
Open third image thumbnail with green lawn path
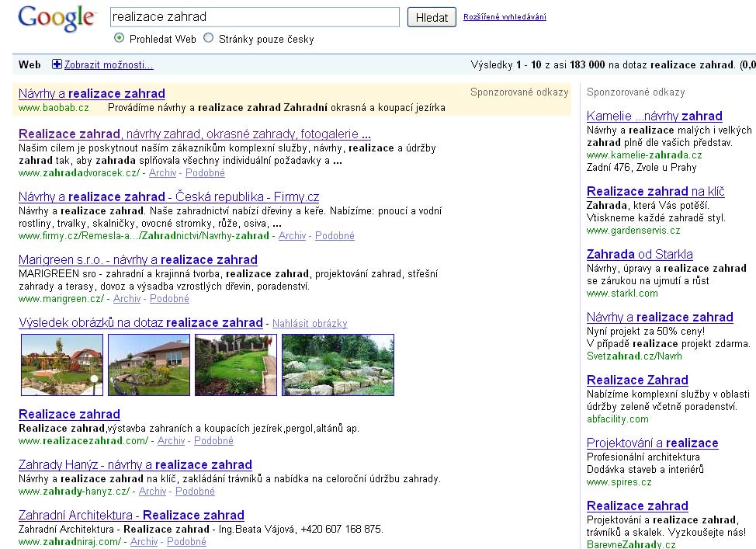coord(236,365)
